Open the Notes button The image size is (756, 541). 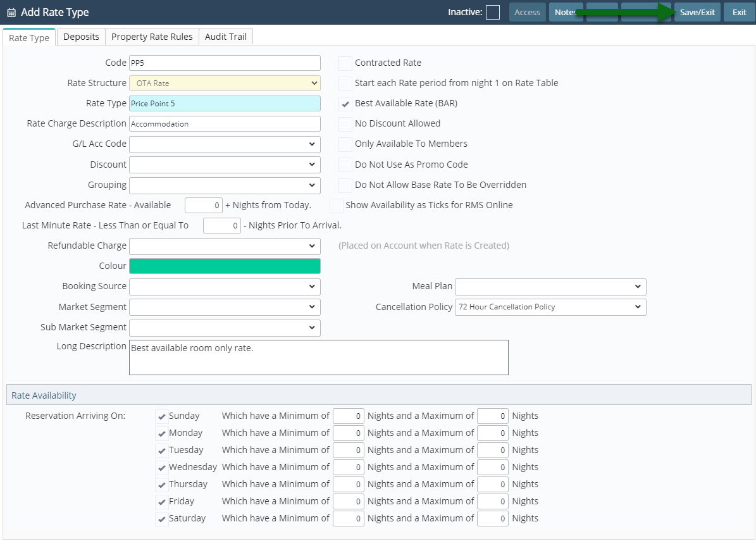(x=566, y=13)
